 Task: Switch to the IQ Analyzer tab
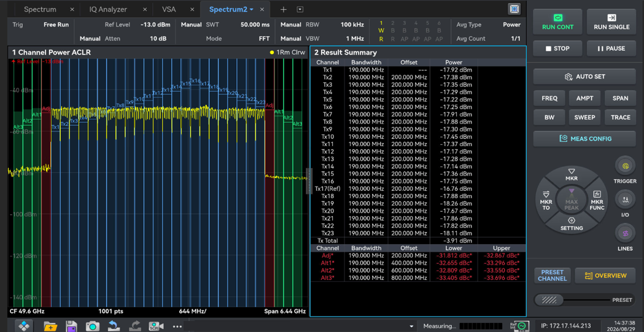tap(109, 9)
